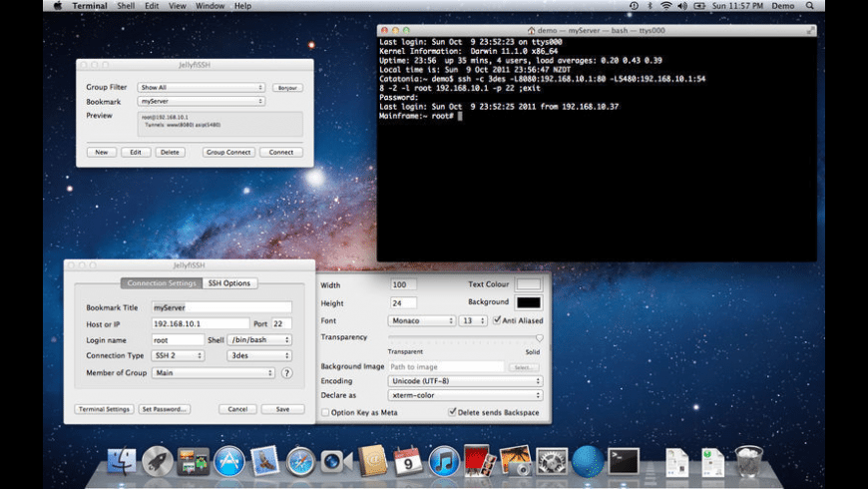
Task: Open Mission Control in the Dock
Action: click(x=194, y=461)
